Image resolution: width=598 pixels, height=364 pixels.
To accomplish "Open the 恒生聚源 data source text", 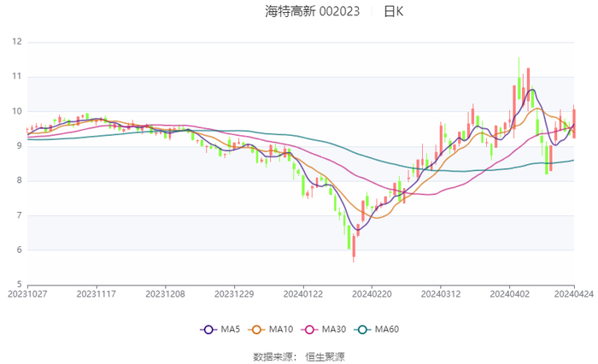I will click(325, 355).
